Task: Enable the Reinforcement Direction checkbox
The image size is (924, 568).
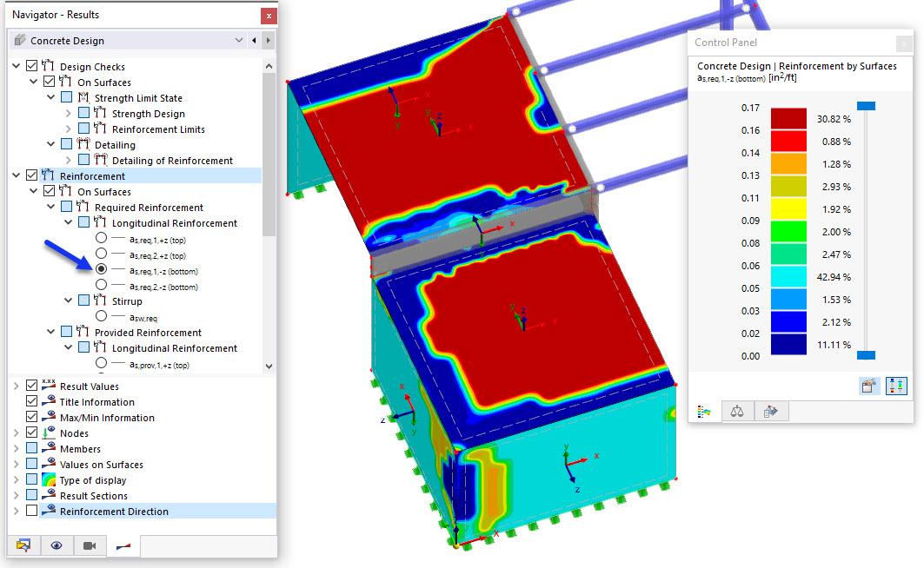Action: (32, 511)
